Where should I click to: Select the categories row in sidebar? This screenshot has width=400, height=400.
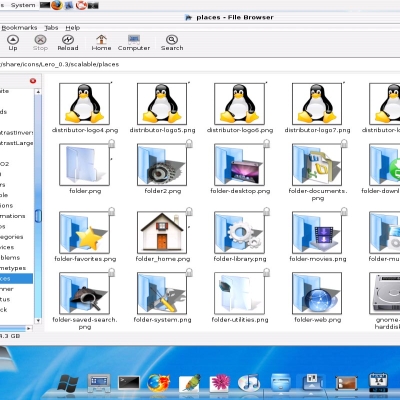click(x=12, y=237)
